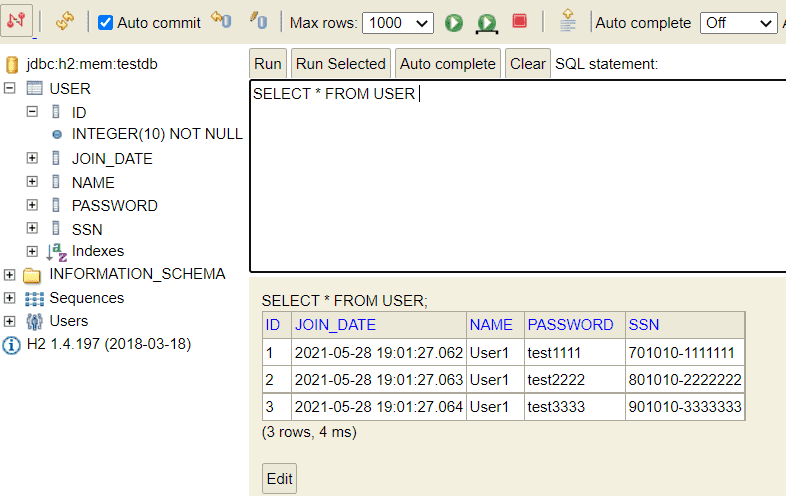Click the Run Selected button
786x496 pixels.
[341, 64]
